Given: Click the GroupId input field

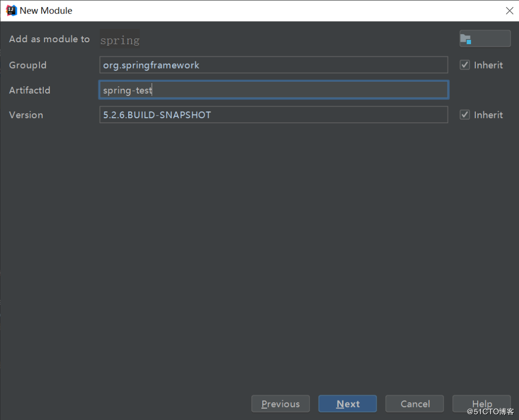Looking at the screenshot, I should click(x=274, y=65).
